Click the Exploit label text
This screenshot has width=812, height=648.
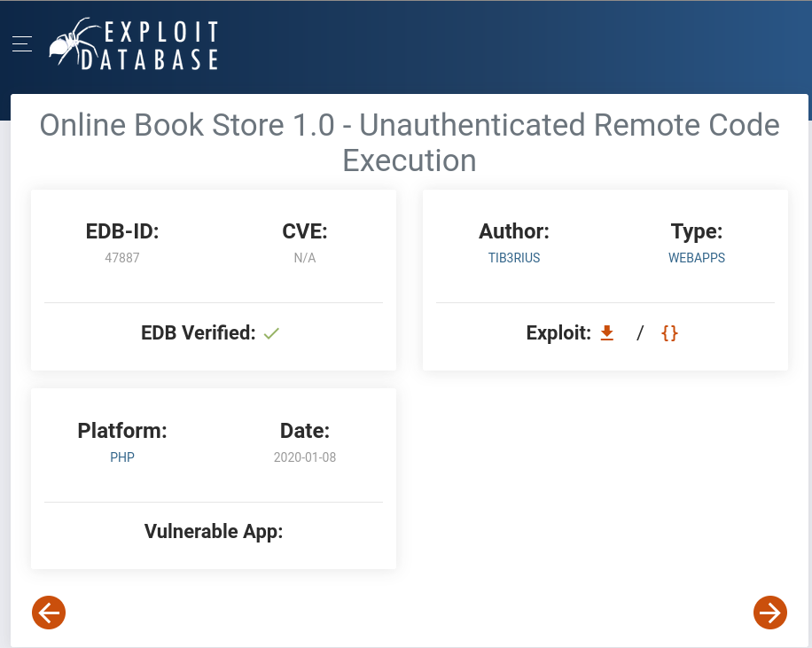558,333
